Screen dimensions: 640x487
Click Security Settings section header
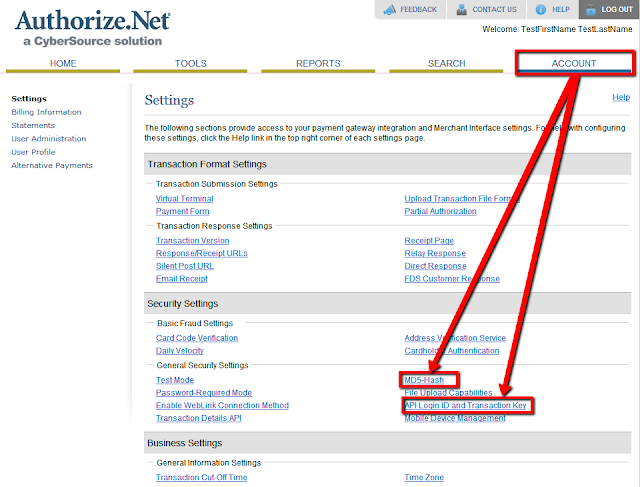click(x=387, y=303)
